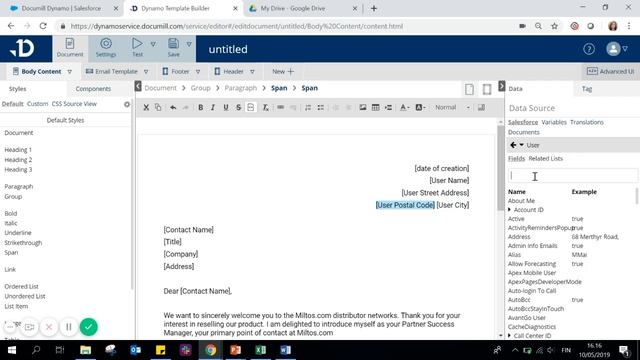Viewport: 640px width, 360px height.
Task: Apply Underline formatting
Action: tap(226, 107)
